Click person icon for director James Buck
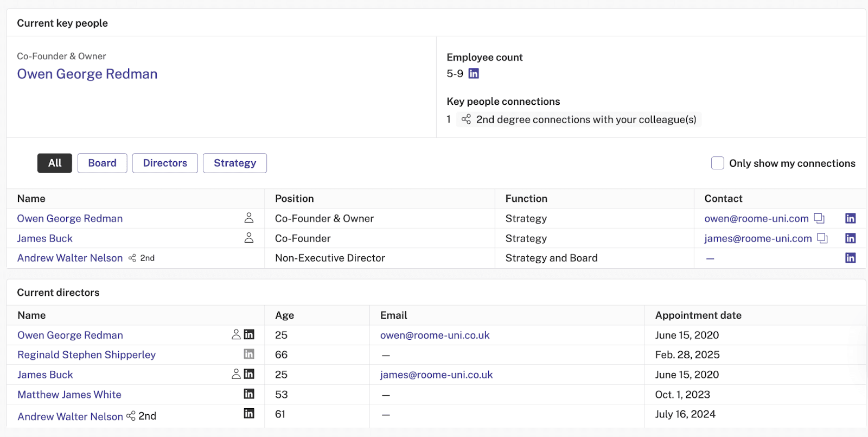The height and width of the screenshot is (437, 868). [x=236, y=374]
